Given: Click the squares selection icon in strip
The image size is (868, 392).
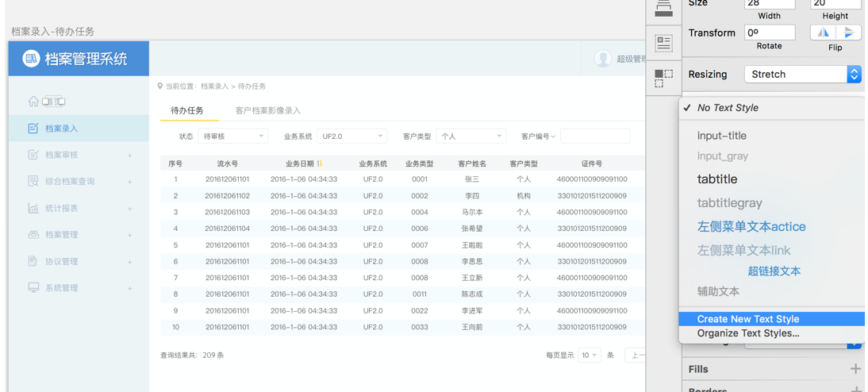Looking at the screenshot, I should click(663, 78).
